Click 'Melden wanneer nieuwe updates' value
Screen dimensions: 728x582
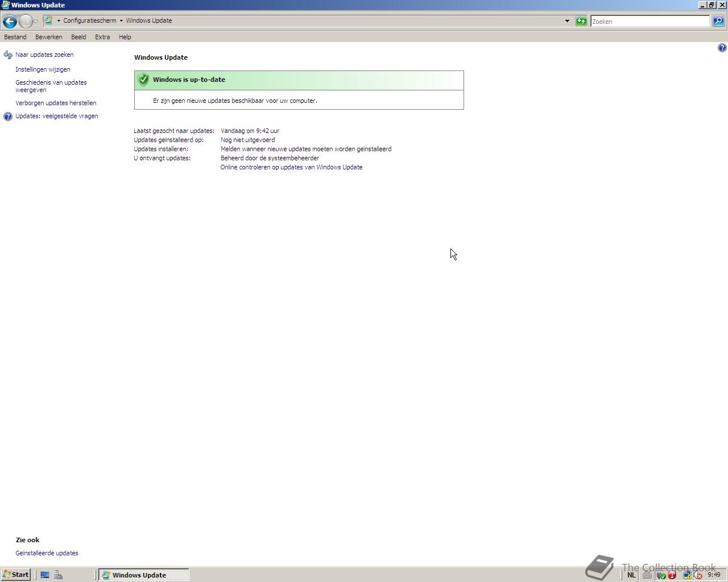pos(306,149)
